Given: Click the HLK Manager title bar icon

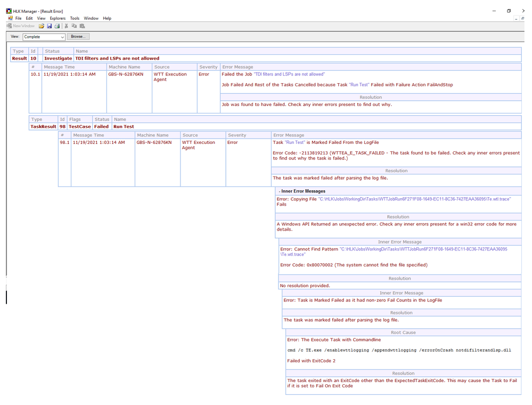Looking at the screenshot, I should 9,11.
